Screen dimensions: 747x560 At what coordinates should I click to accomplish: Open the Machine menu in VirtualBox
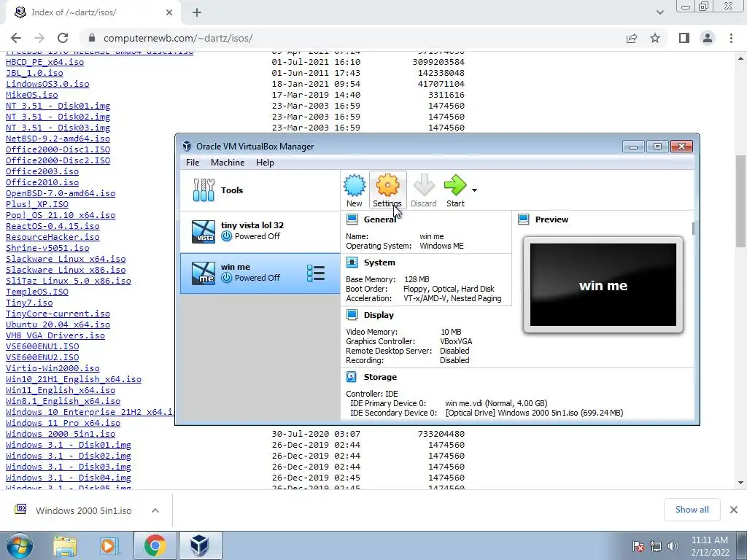[x=228, y=163]
